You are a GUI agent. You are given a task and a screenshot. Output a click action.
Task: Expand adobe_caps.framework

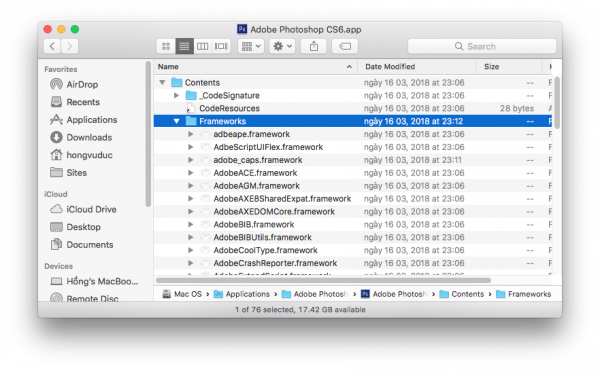[191, 160]
